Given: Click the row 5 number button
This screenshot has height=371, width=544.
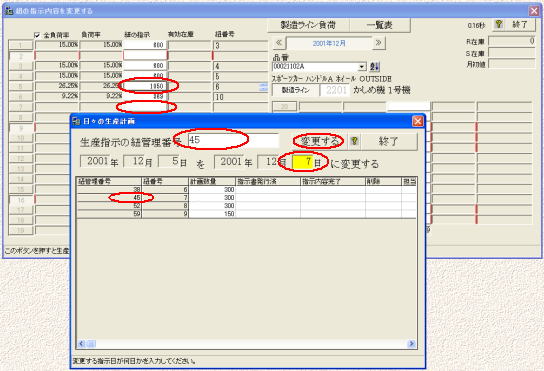Looking at the screenshot, I should [21, 86].
